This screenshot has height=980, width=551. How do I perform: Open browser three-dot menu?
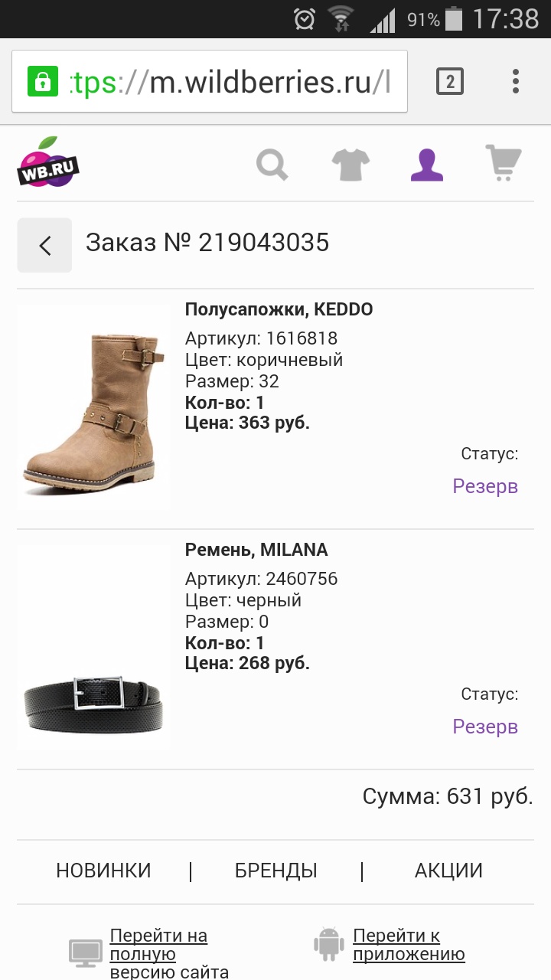coord(516,81)
